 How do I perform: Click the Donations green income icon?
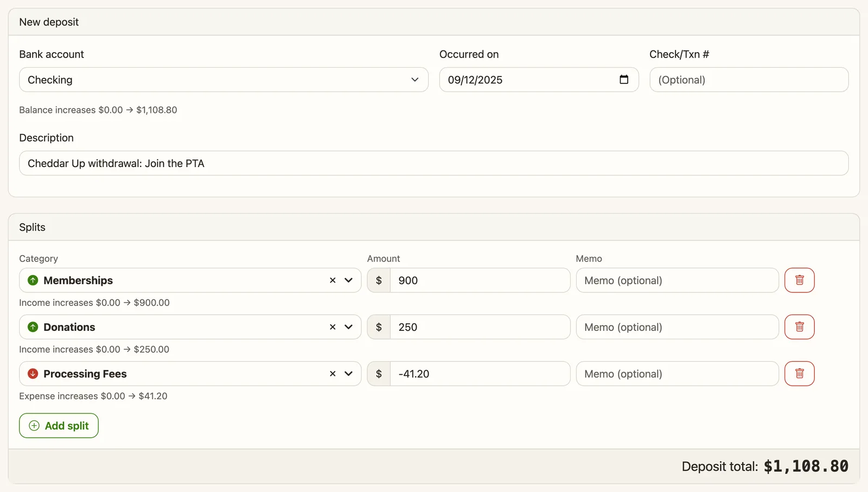33,327
